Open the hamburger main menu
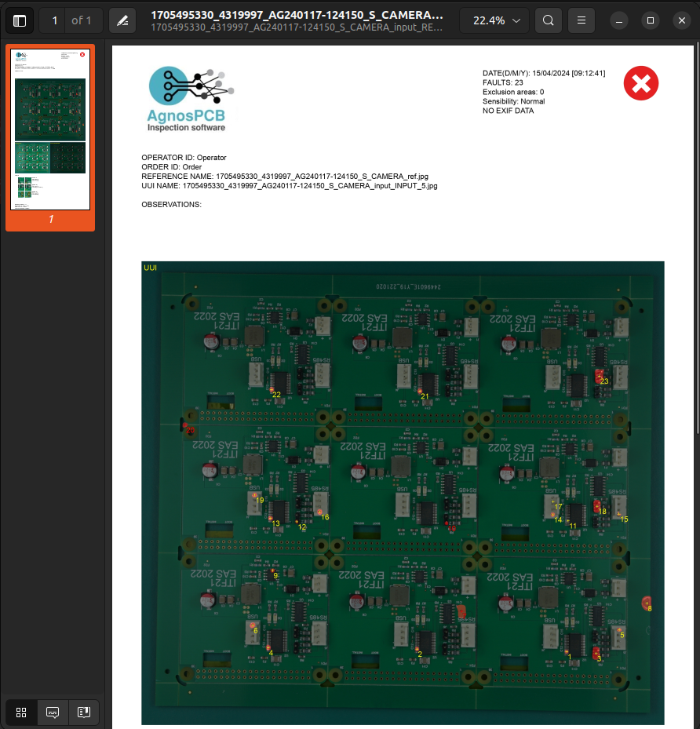Image resolution: width=700 pixels, height=729 pixels. coord(581,20)
